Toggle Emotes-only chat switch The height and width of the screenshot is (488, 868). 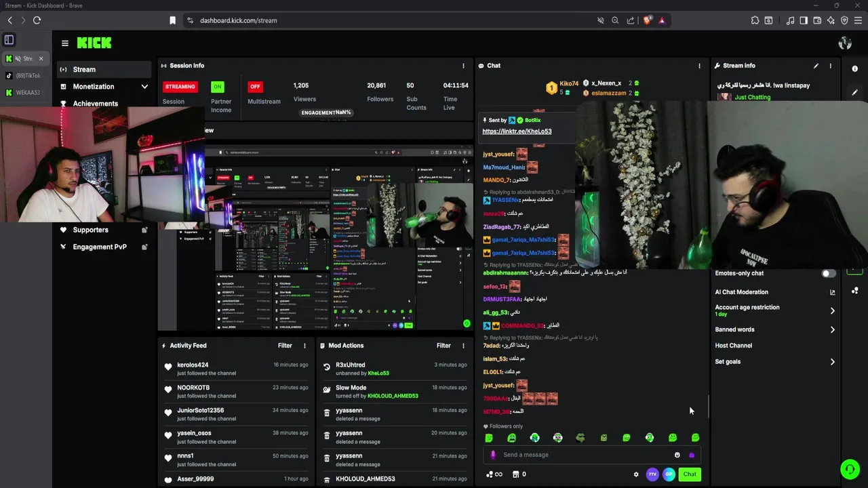point(829,273)
